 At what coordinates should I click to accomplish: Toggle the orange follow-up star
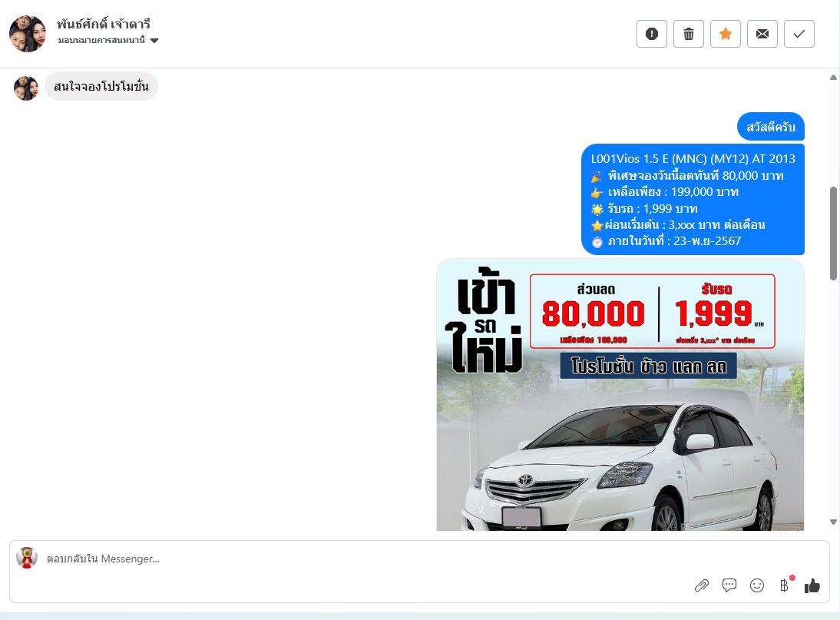[x=726, y=34]
